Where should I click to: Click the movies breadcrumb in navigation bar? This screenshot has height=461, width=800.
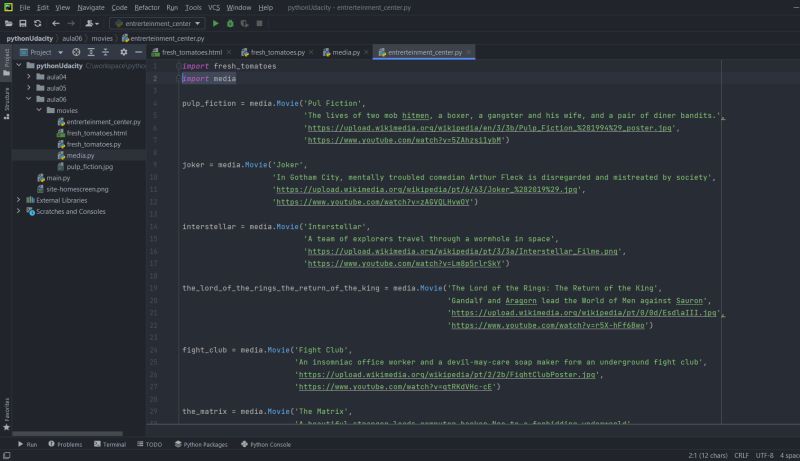(102, 38)
